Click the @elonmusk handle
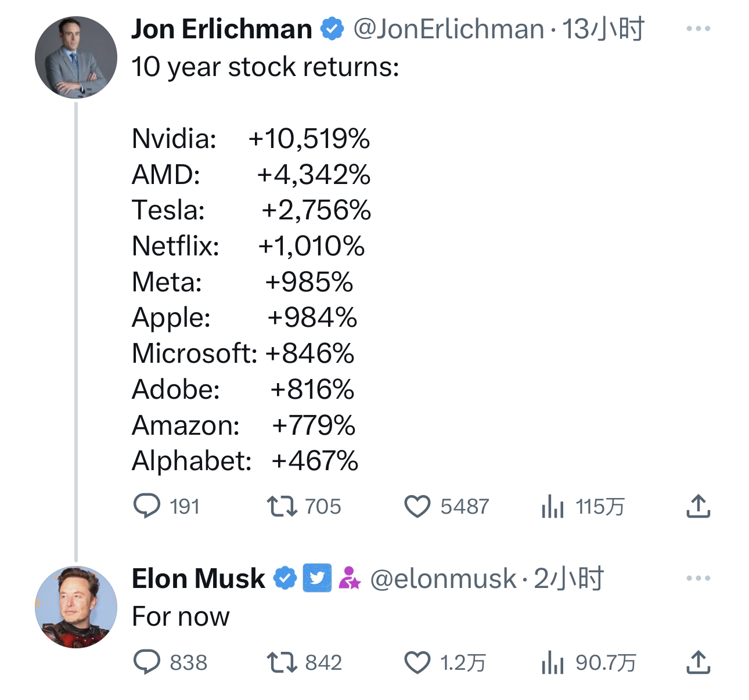 [442, 579]
